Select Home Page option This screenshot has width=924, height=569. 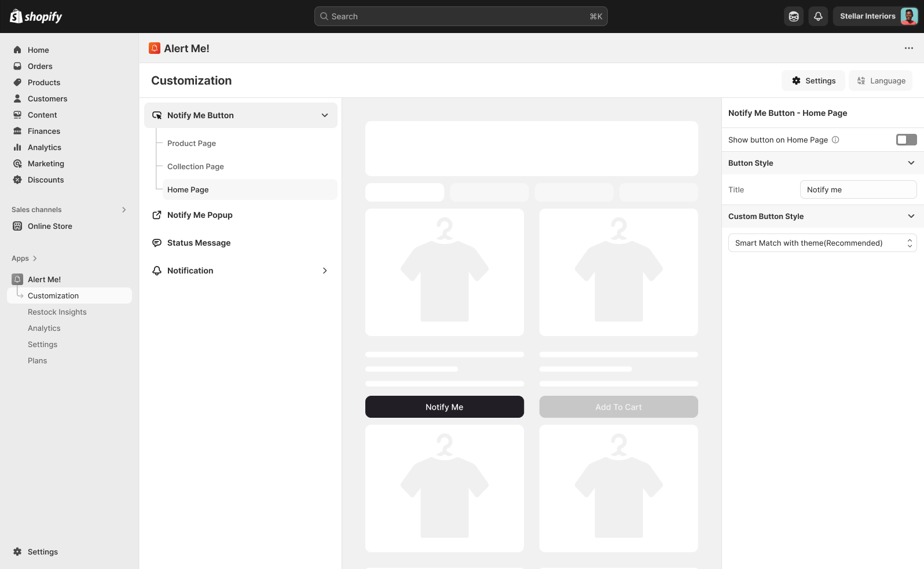[x=250, y=189]
